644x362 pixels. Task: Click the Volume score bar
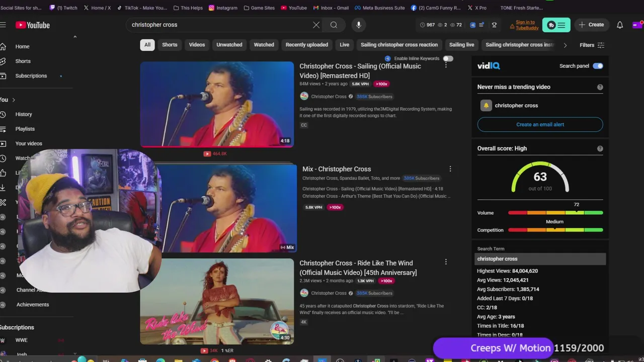(x=555, y=213)
